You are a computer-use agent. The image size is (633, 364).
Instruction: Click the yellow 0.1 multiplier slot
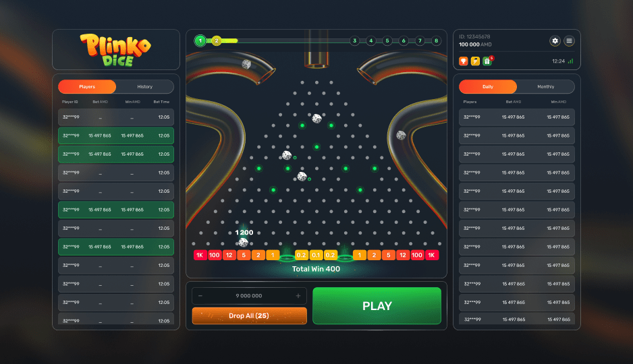(x=316, y=255)
